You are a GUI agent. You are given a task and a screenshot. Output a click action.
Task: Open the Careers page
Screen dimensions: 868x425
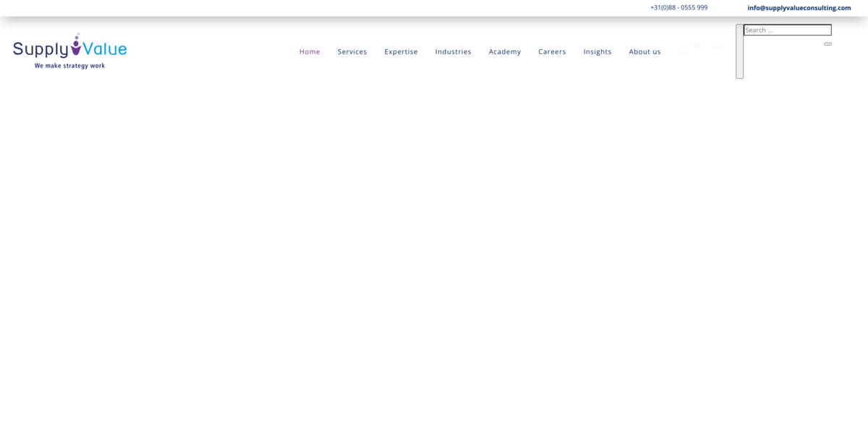pos(552,51)
